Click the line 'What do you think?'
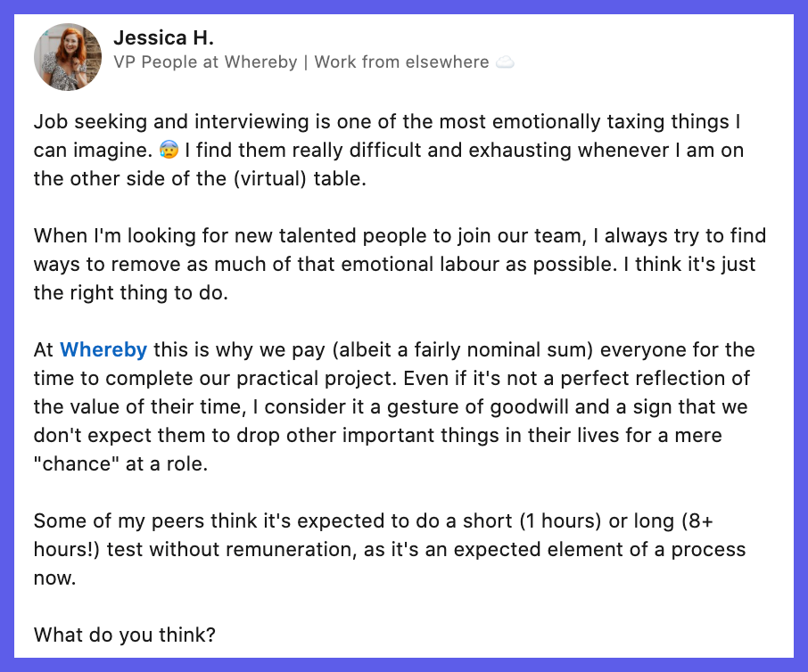808x672 pixels. pyautogui.click(x=125, y=635)
